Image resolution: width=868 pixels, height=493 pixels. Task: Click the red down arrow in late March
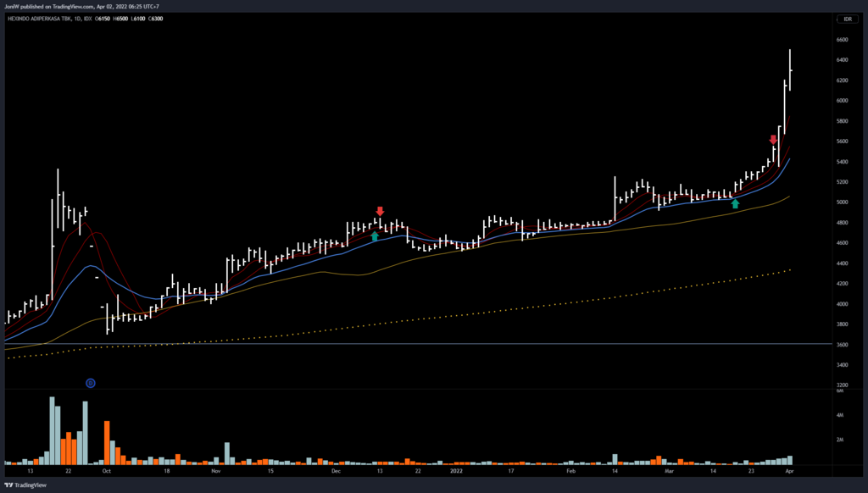[773, 140]
